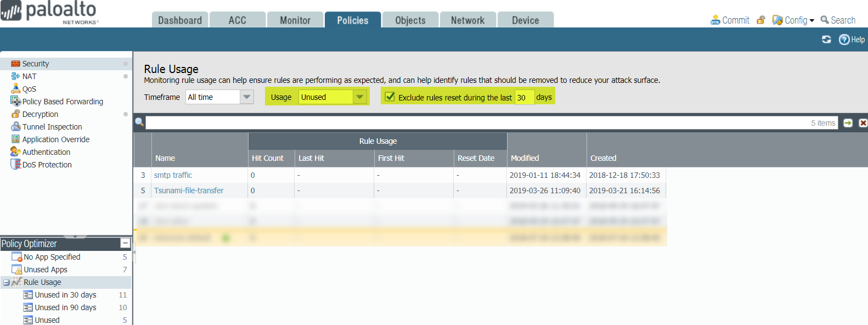The width and height of the screenshot is (868, 325).
Task: Click the Tunnel Inspection icon
Action: click(x=15, y=127)
